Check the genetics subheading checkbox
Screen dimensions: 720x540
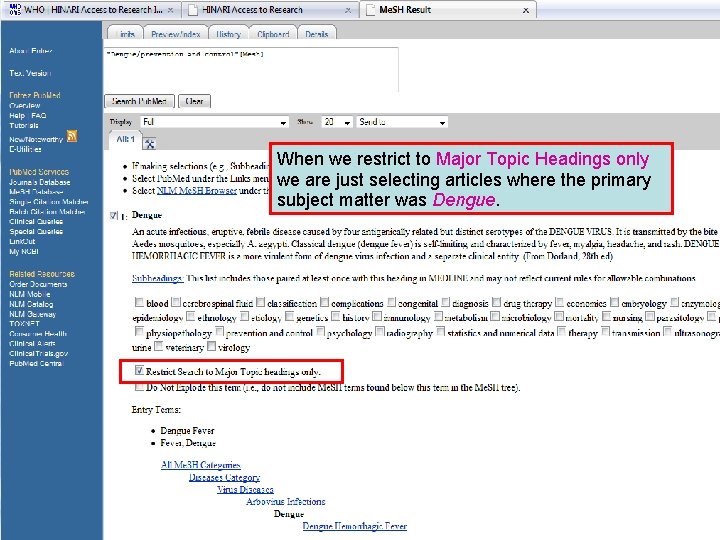tap(289, 316)
